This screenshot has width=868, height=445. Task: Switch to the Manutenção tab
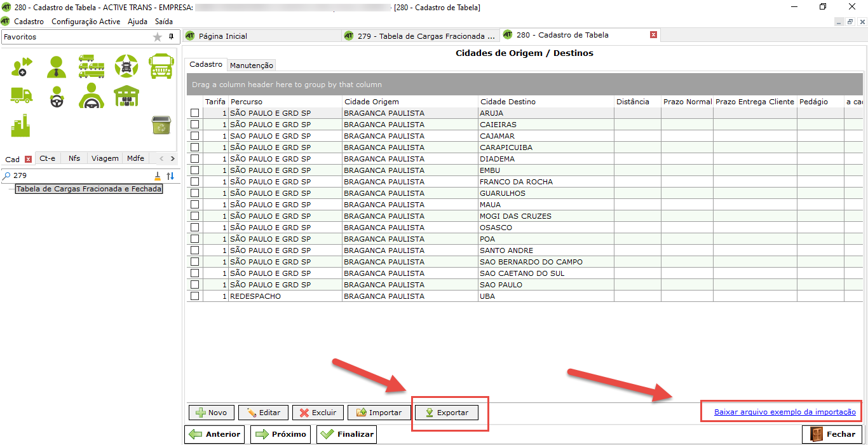(x=252, y=65)
